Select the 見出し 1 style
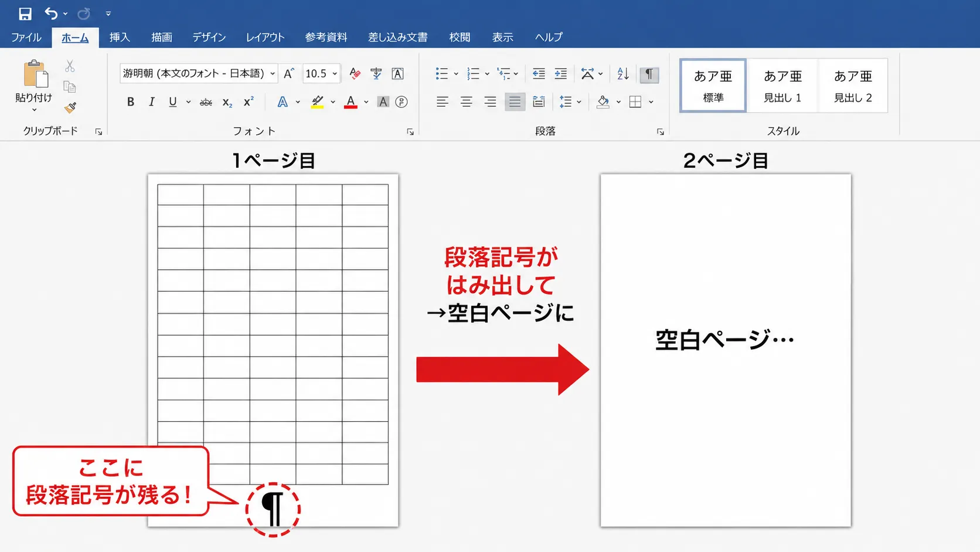Screen dimensions: 980x552 click(782, 86)
